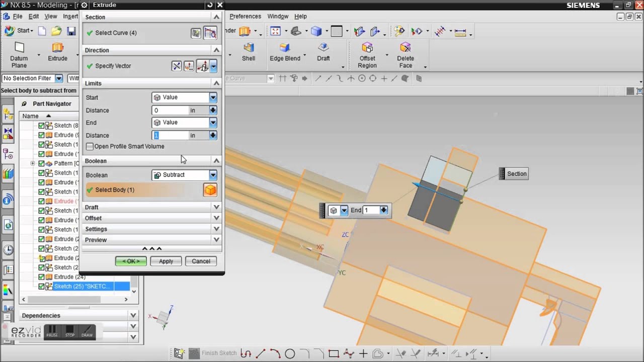Click the shaded cube rendering style icon
Image resolution: width=644 pixels, height=362 pixels.
[x=316, y=31]
